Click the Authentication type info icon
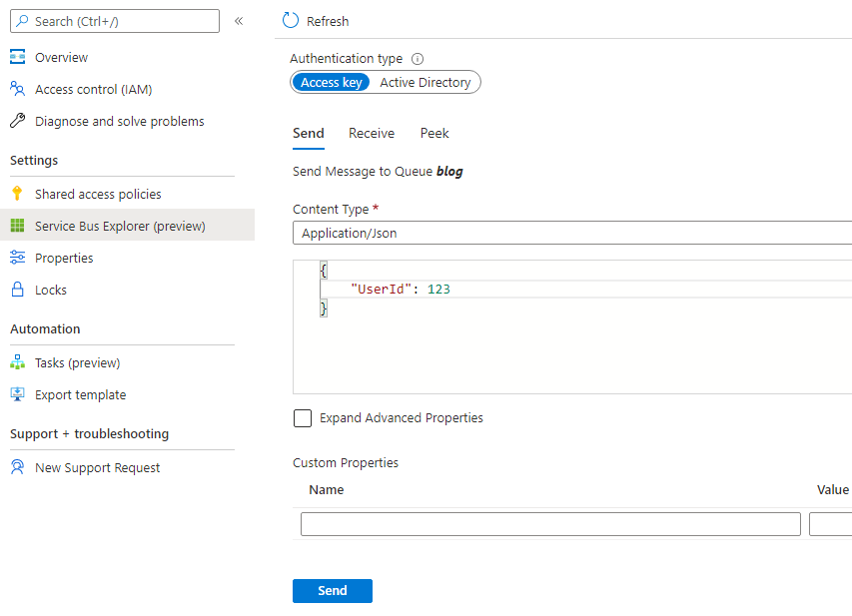Viewport: 852px width, 616px height. tap(418, 59)
